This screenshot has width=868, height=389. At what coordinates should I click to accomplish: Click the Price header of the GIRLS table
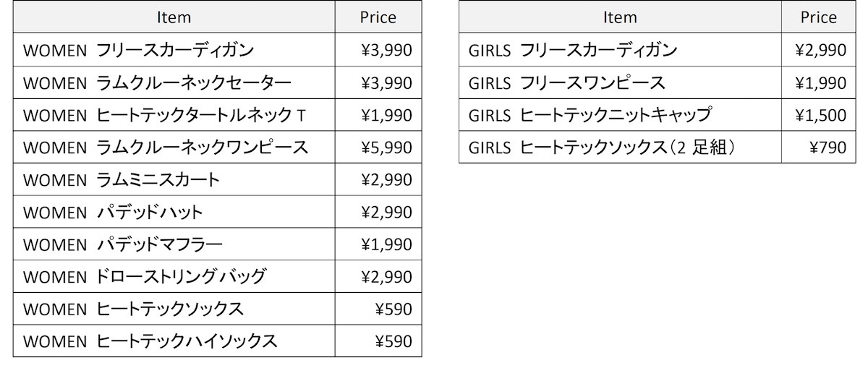tap(818, 18)
